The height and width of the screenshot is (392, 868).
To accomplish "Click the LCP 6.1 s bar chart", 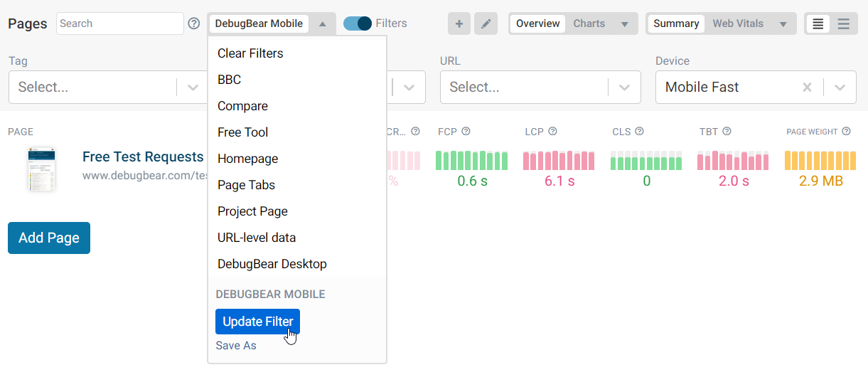I will point(559,160).
